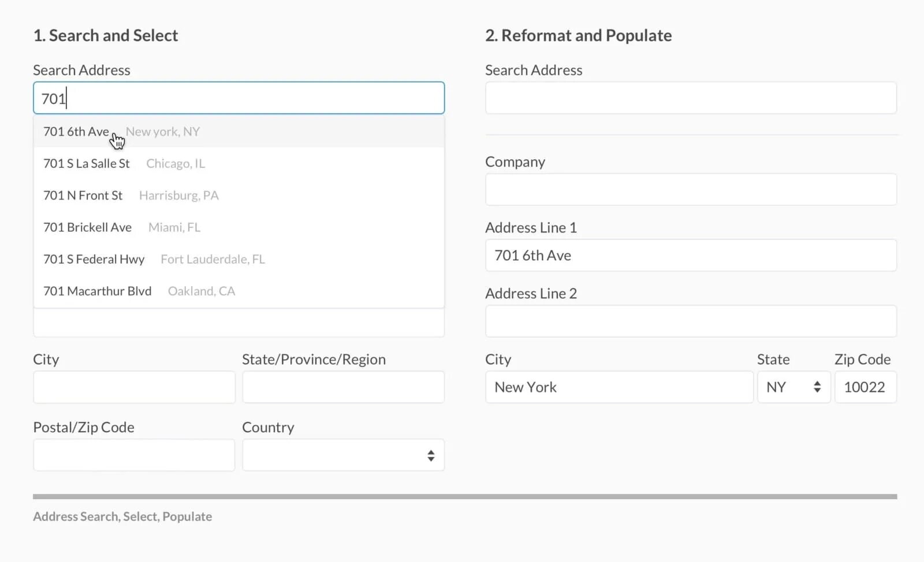Pick 701 Macarthur Blvd Oakland suggestion

[139, 291]
